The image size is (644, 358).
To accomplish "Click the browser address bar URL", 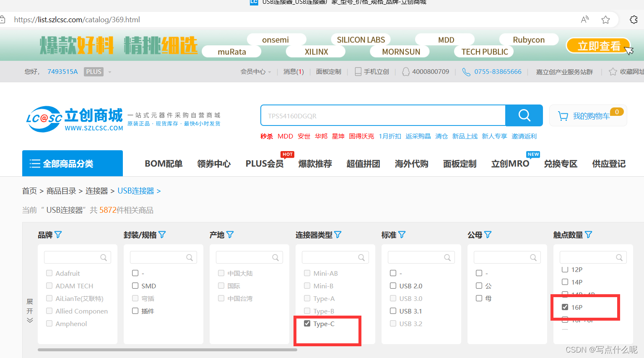I will pyautogui.click(x=77, y=20).
